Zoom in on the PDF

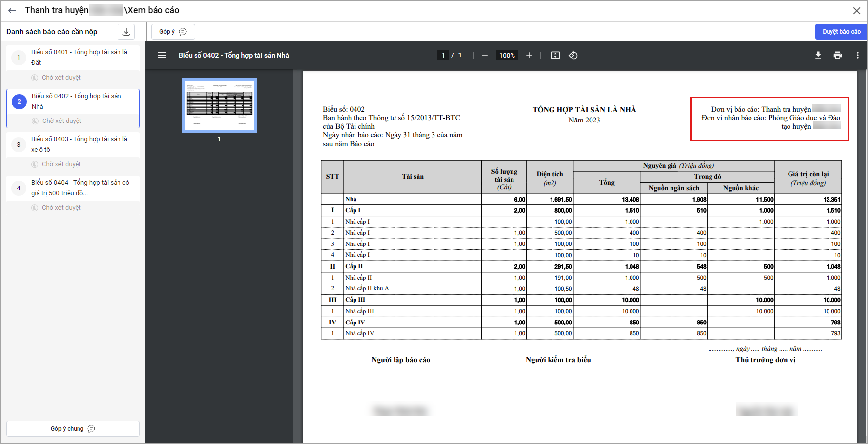(x=529, y=55)
